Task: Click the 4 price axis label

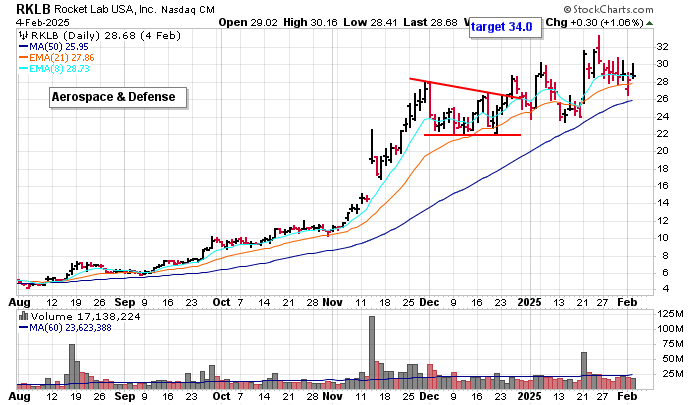Action: [665, 289]
